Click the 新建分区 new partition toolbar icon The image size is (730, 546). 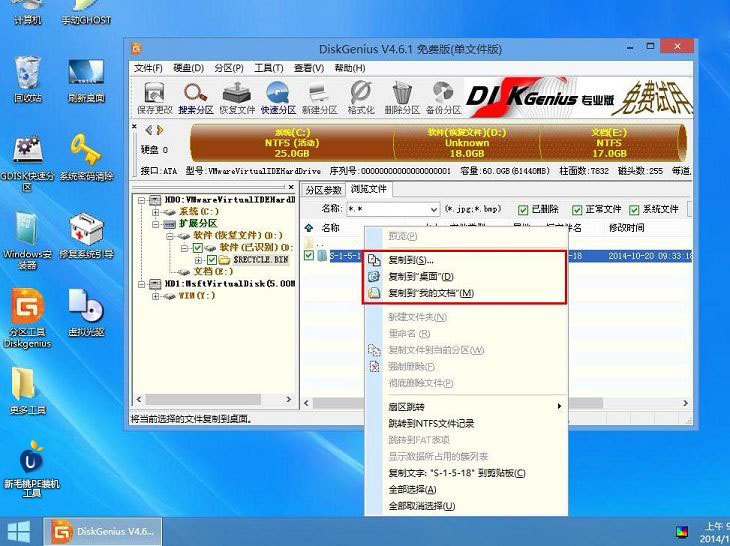pos(319,98)
